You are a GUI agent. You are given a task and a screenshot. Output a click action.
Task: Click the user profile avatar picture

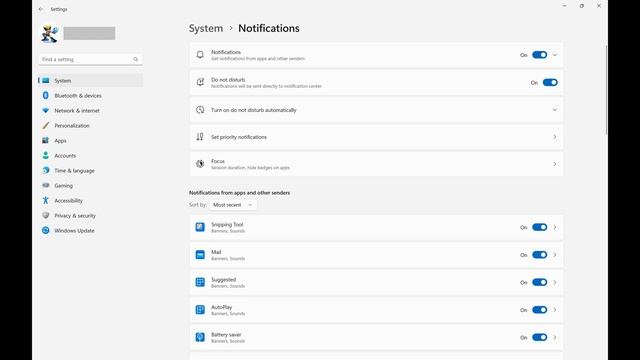pos(50,33)
